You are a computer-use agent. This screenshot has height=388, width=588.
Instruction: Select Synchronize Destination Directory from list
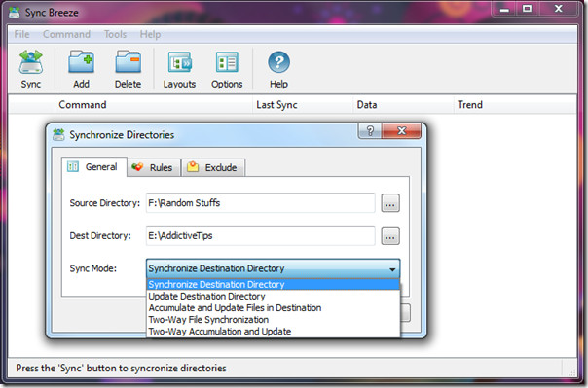pyautogui.click(x=273, y=284)
